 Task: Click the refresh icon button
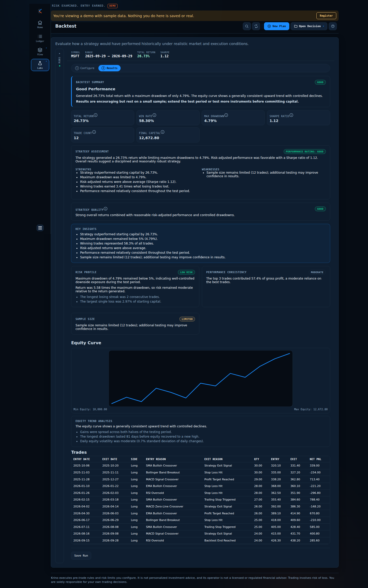[256, 26]
